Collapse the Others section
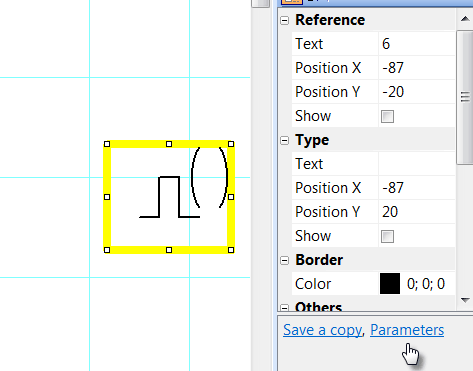This screenshot has height=371, width=473. pos(284,308)
